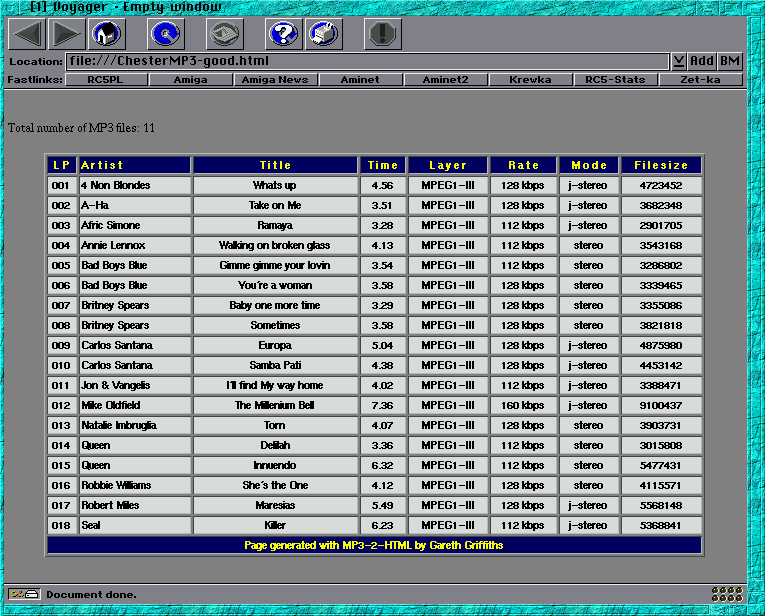Select the 'Take on Me' title cell
Image resolution: width=765 pixels, height=616 pixels.
[x=276, y=205]
